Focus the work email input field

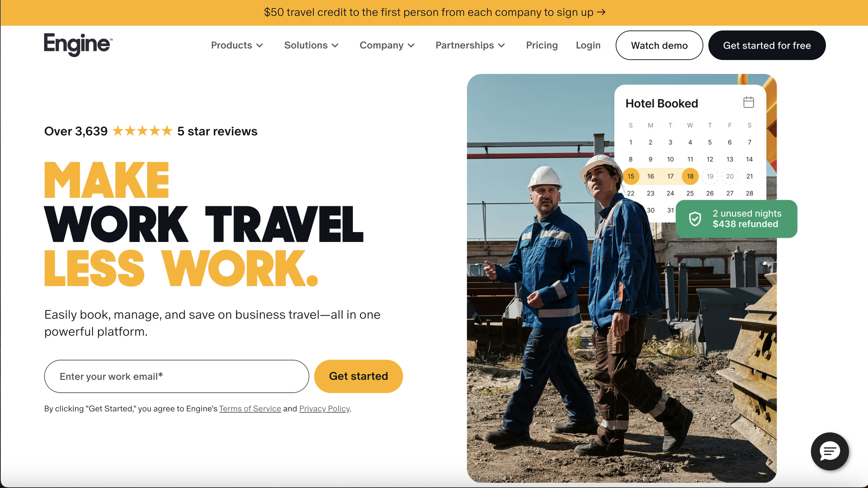click(x=176, y=376)
